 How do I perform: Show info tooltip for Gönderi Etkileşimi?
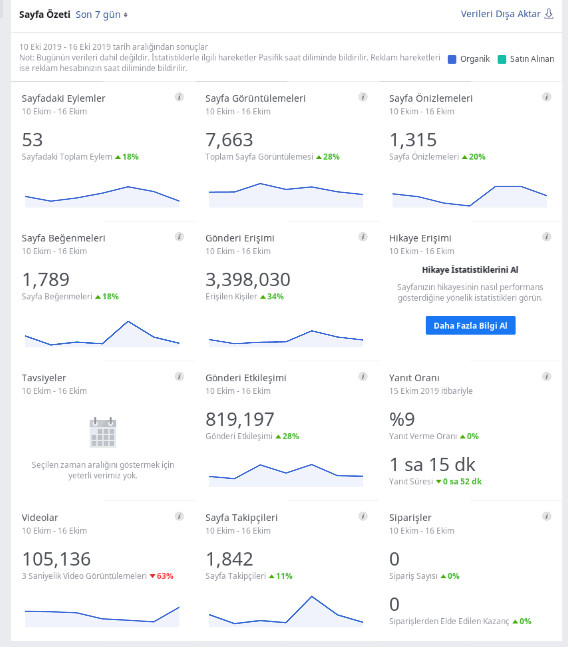click(363, 376)
